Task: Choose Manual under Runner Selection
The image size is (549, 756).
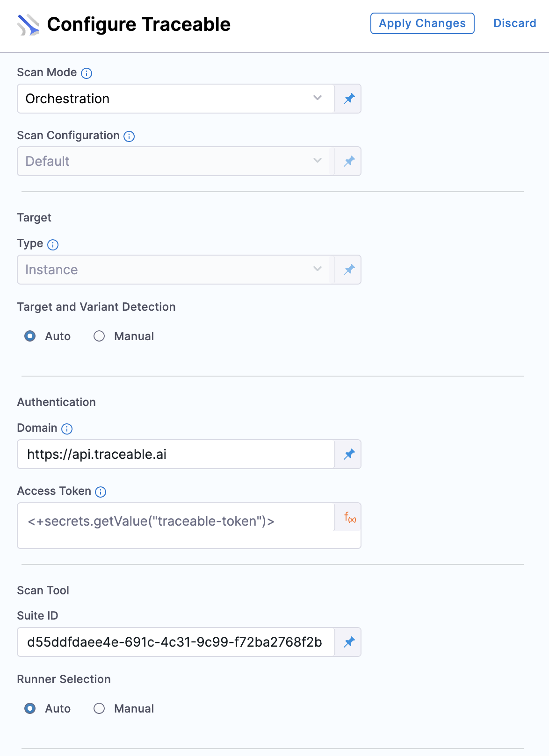Action: [124, 709]
